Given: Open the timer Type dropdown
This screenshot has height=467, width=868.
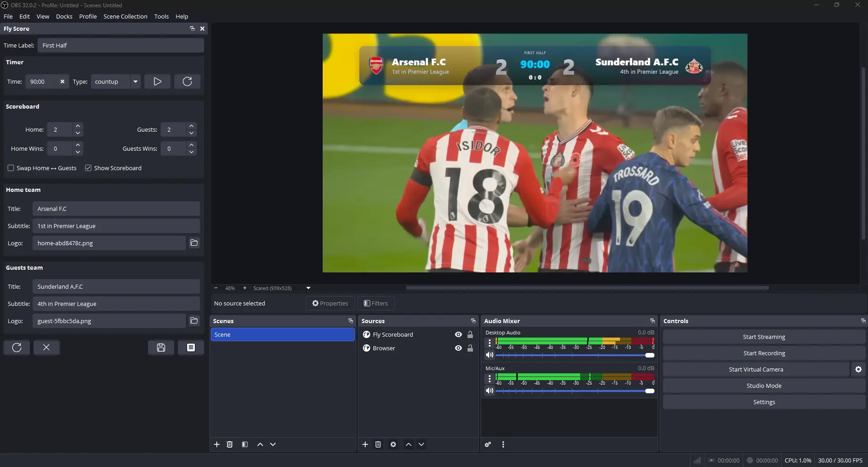Looking at the screenshot, I should (135, 81).
